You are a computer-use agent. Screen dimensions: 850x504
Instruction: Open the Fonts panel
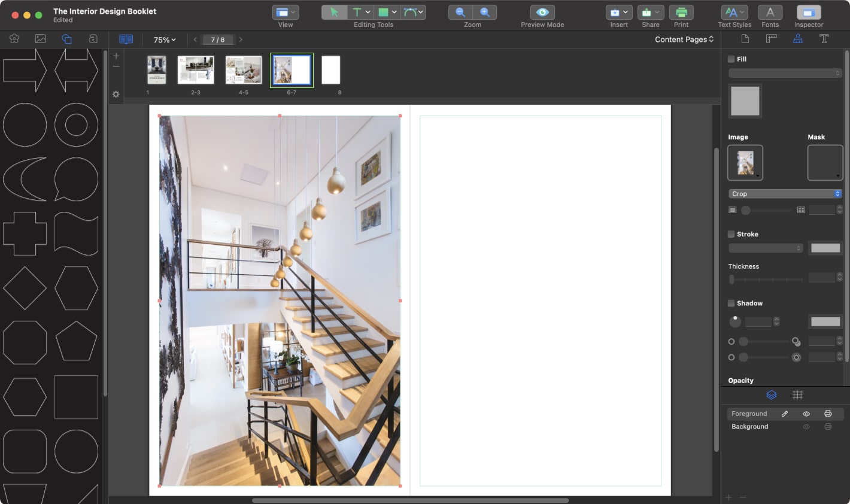(770, 12)
